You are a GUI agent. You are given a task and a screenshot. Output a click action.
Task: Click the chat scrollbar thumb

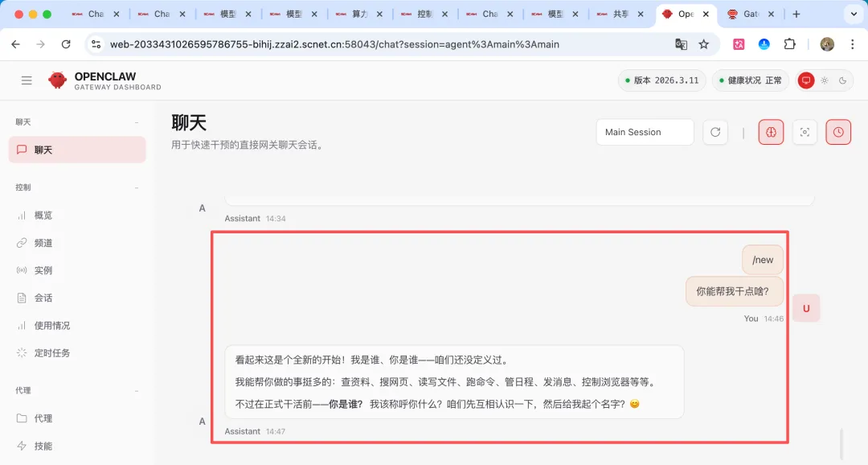841,442
